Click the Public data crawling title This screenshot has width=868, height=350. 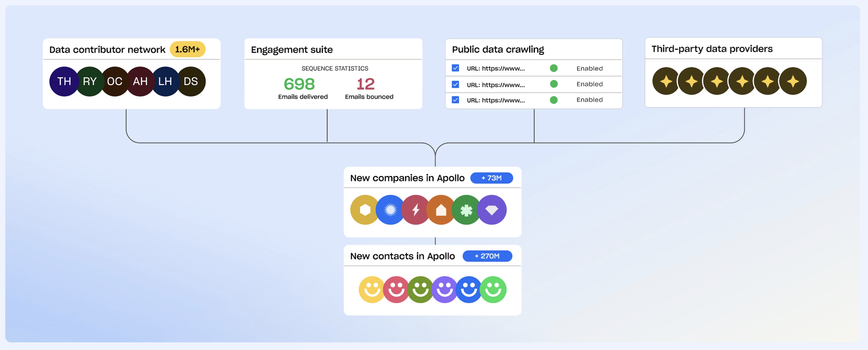tap(498, 50)
